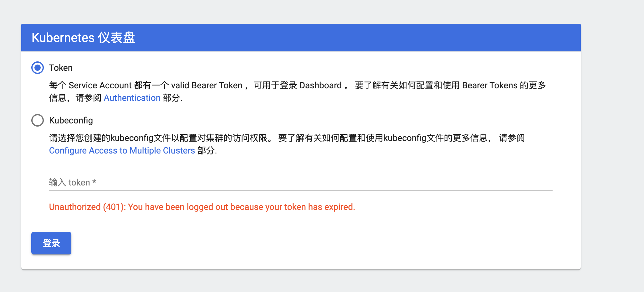Screen dimensions: 644x292
Task: Click the Service Account Bearer Token description
Action: tap(298, 91)
